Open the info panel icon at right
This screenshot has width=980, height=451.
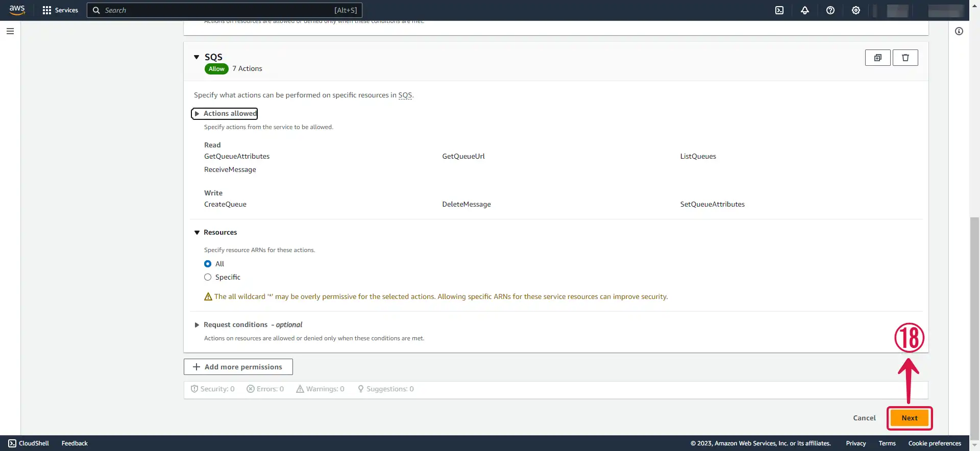pos(959,31)
